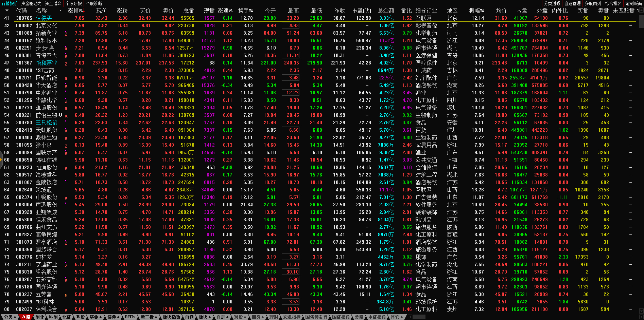Click the 分类过滤 button
The width and height of the screenshot is (644, 320).
coord(552,3)
